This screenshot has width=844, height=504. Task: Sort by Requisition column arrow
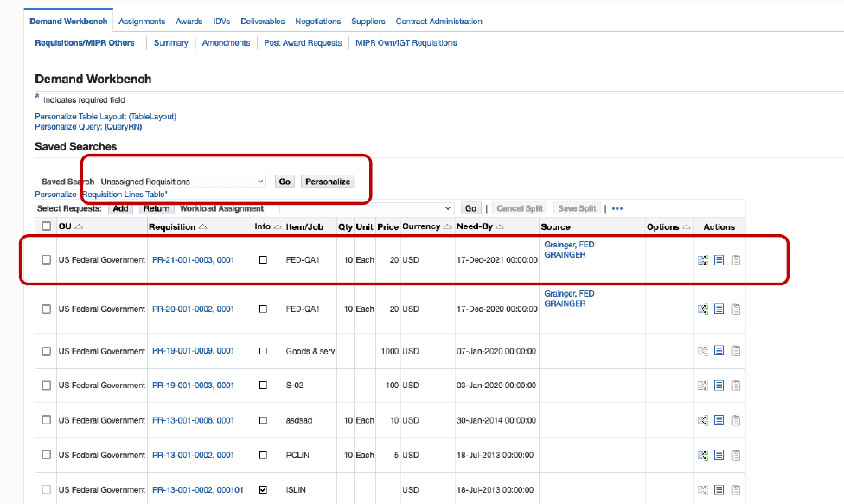coord(203,227)
